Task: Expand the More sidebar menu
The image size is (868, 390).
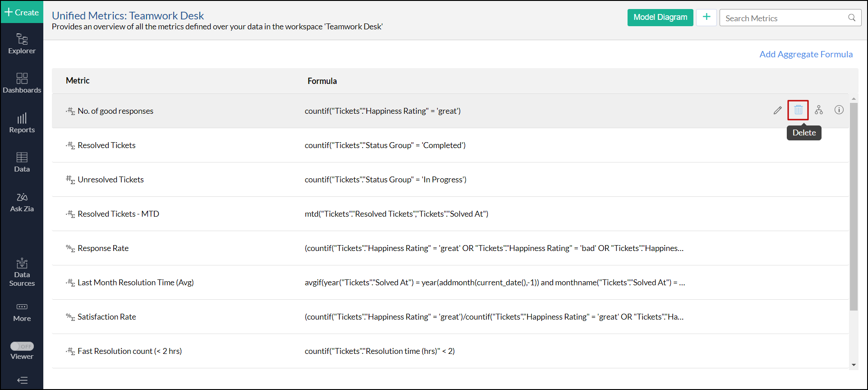Action: tap(22, 312)
